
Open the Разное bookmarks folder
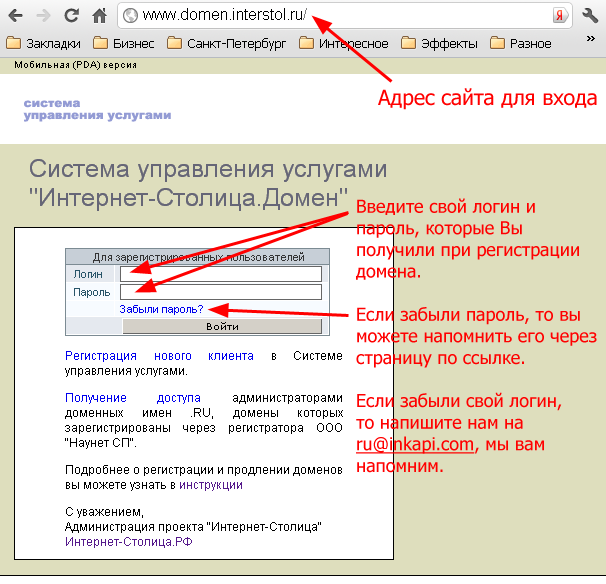pos(521,43)
